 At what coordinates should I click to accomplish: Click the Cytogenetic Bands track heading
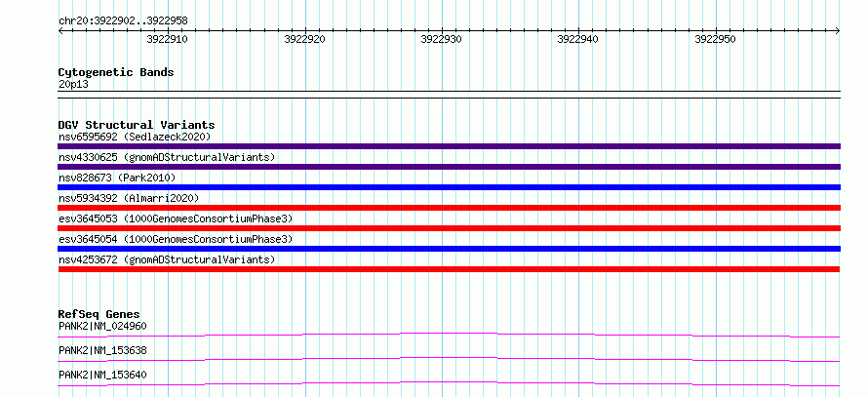point(116,72)
